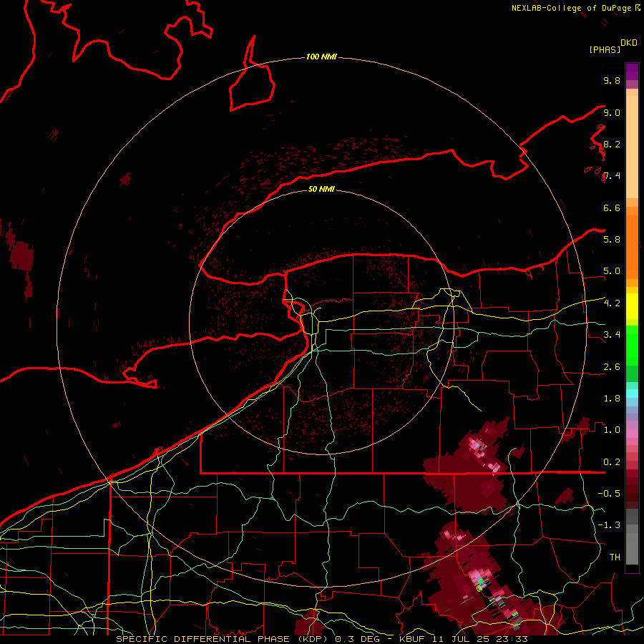Image resolution: width=644 pixels, height=644 pixels.
Task: Click the 9.0 legend value
Action: pos(612,112)
